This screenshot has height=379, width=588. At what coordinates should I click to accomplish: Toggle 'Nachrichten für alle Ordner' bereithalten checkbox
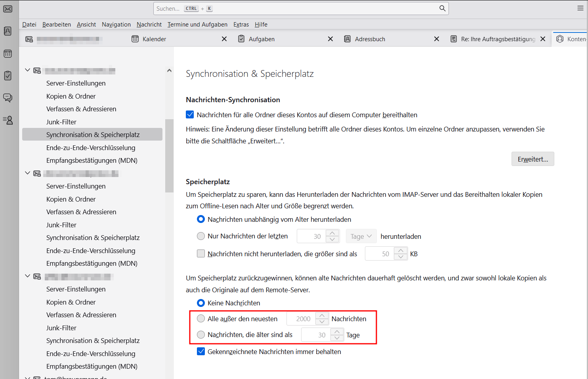pyautogui.click(x=190, y=115)
